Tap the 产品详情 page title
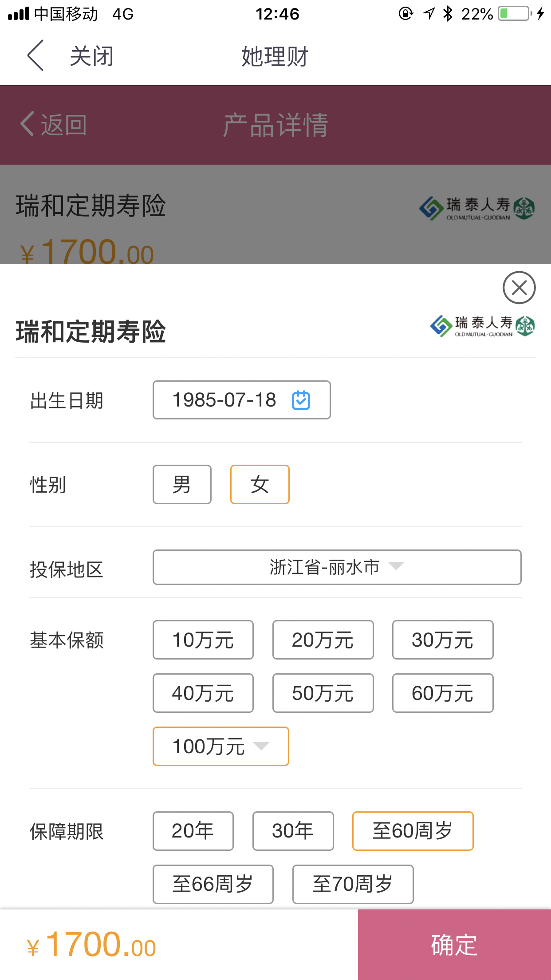Screen dimensions: 551x980 (275, 125)
